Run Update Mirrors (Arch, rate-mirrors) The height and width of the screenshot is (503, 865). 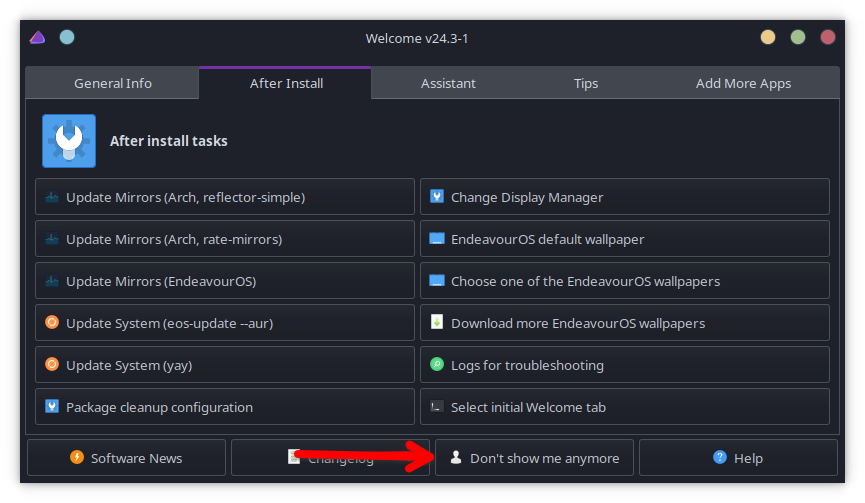click(225, 239)
